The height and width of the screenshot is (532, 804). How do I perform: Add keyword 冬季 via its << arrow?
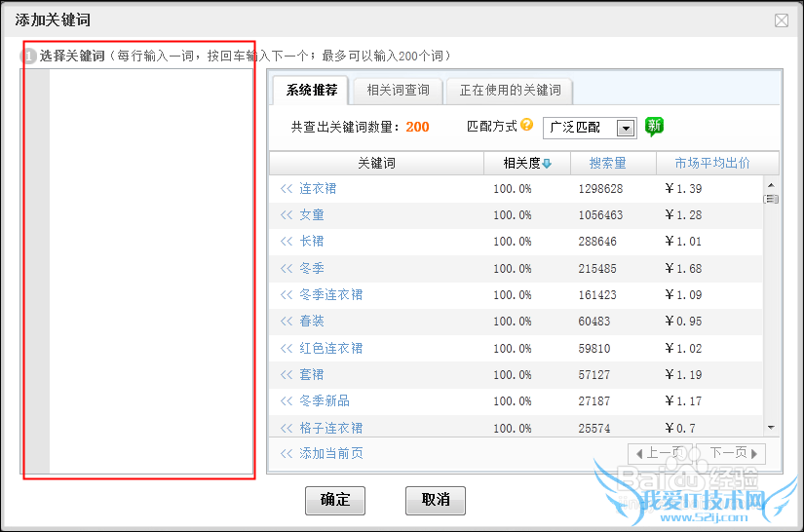pos(287,268)
